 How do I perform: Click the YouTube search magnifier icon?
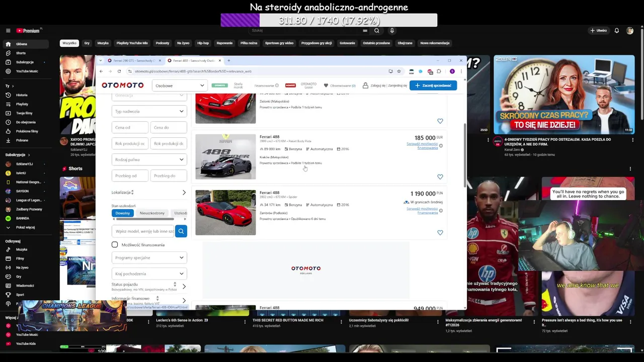click(377, 31)
